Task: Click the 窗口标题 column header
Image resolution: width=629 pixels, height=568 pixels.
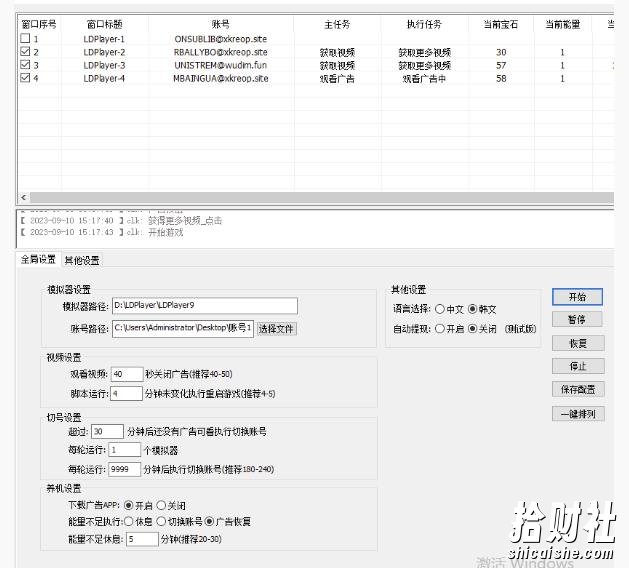Action: [x=104, y=24]
